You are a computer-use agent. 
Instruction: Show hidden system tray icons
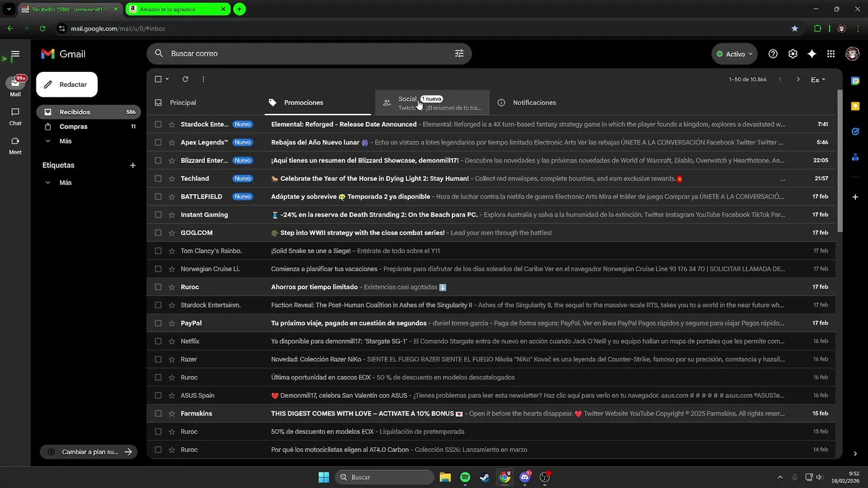[780, 477]
